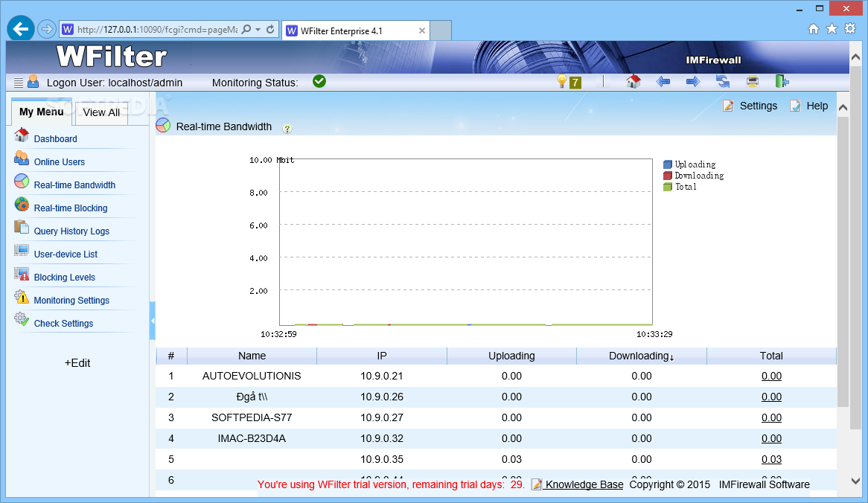Viewport: 868px width, 503px height.
Task: Collapse the sidebar with the left arrow handle
Action: pyautogui.click(x=152, y=321)
